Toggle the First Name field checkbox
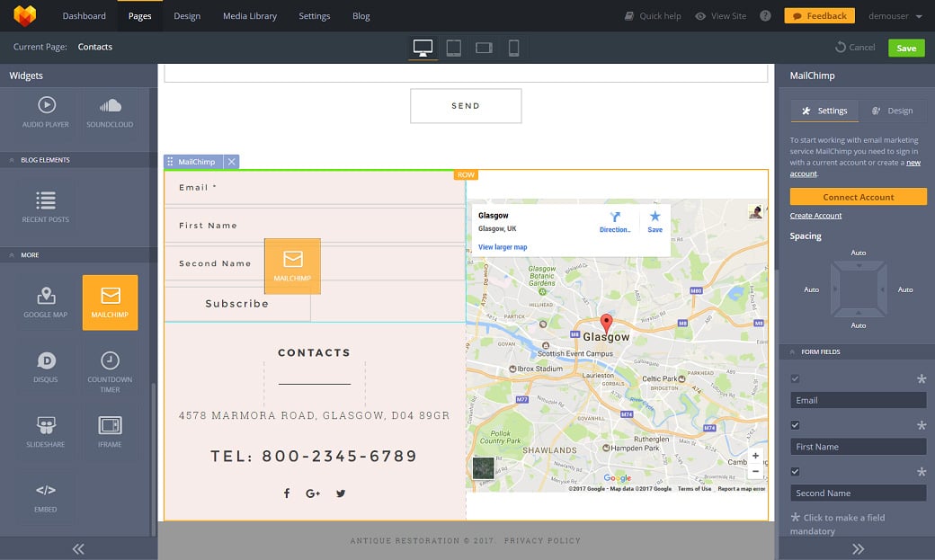The height and width of the screenshot is (560, 935). [x=795, y=425]
